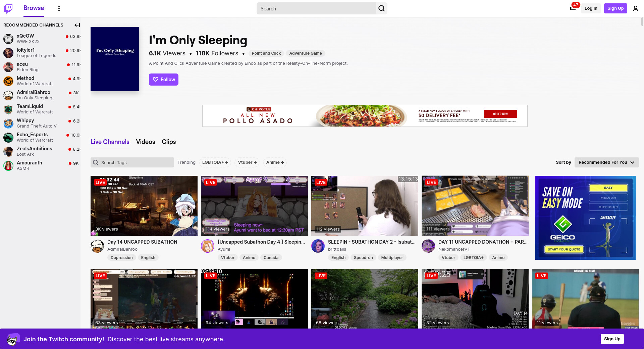
Task: Open Day 14 Uncapped Subathon stream thumbnail
Action: click(x=144, y=206)
